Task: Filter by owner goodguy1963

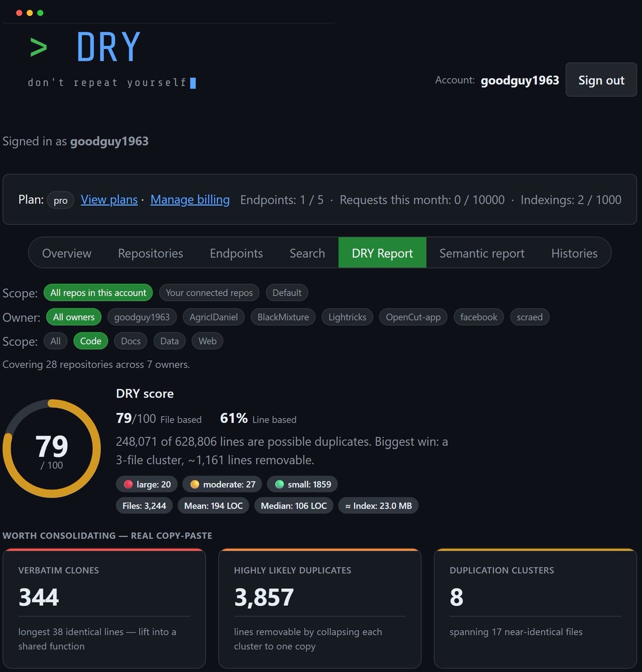Action: 142,317
